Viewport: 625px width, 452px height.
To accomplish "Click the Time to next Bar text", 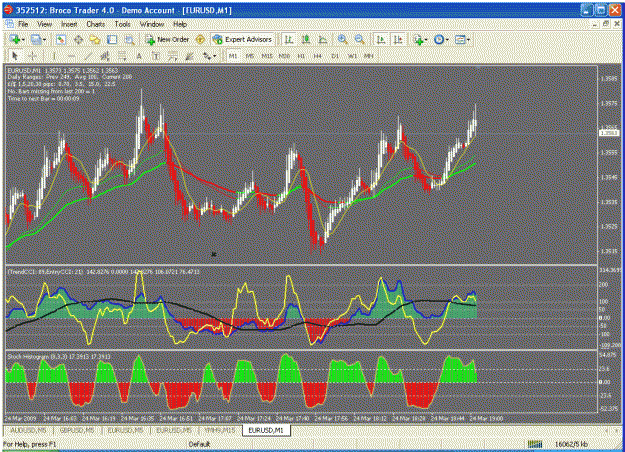I will click(43, 98).
